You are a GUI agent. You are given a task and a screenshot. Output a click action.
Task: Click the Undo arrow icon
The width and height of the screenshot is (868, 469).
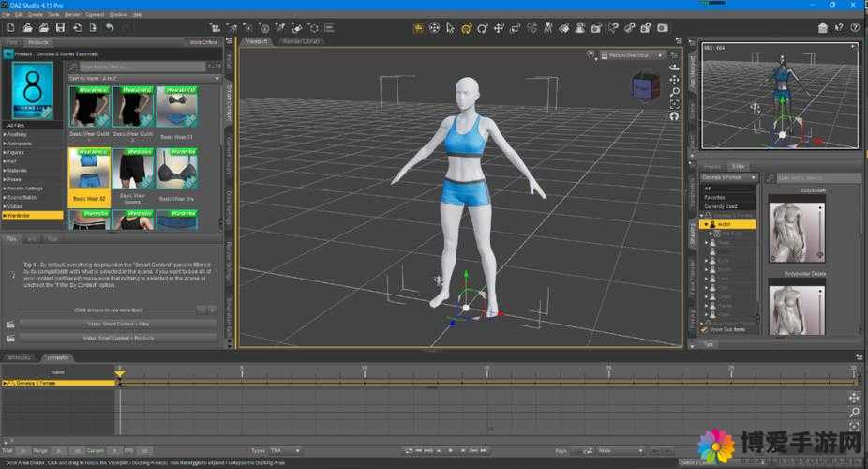[x=110, y=28]
